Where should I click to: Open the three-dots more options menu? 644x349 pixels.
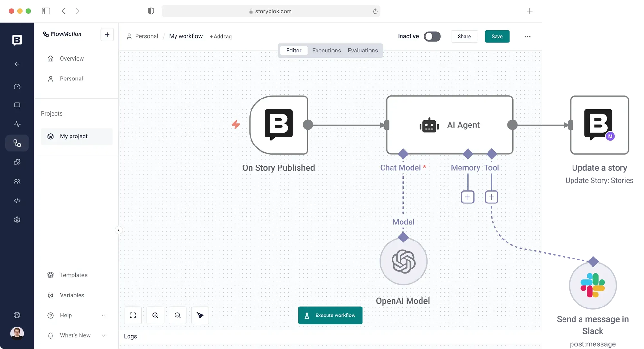(527, 37)
